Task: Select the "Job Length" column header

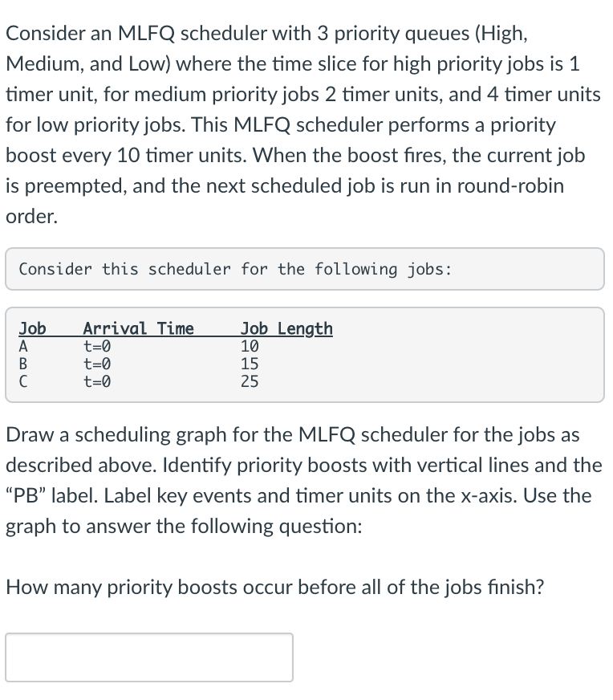Action: [x=285, y=328]
